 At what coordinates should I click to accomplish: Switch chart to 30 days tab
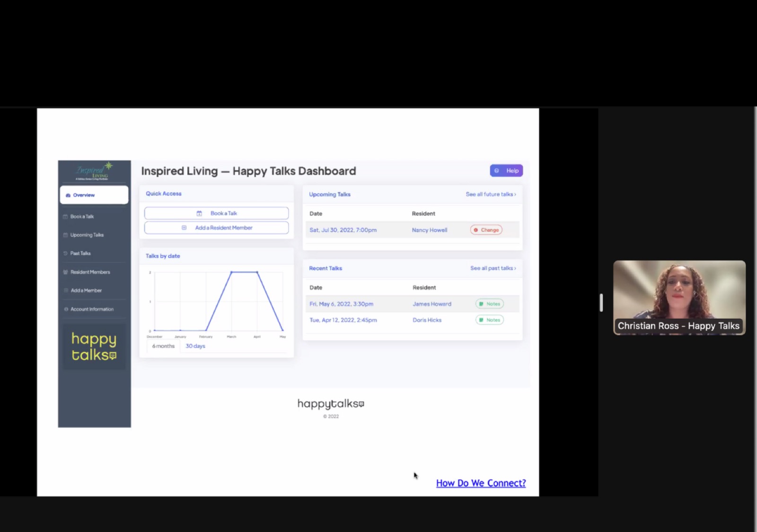(x=195, y=346)
